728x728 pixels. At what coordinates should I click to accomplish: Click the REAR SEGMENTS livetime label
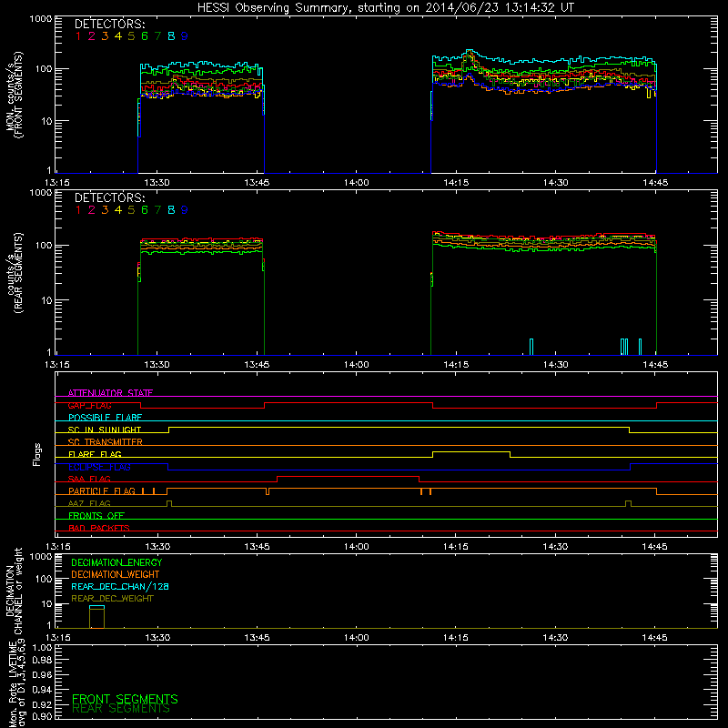click(121, 709)
